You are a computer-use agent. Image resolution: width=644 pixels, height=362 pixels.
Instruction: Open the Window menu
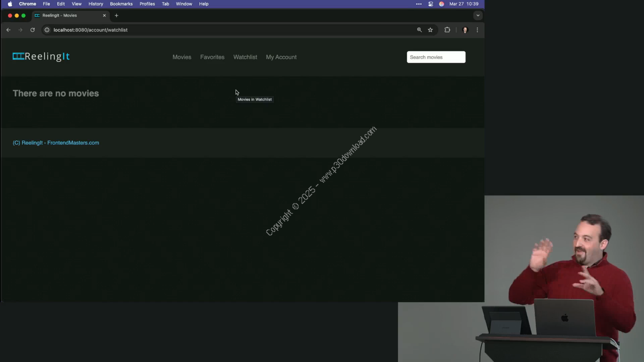[184, 4]
